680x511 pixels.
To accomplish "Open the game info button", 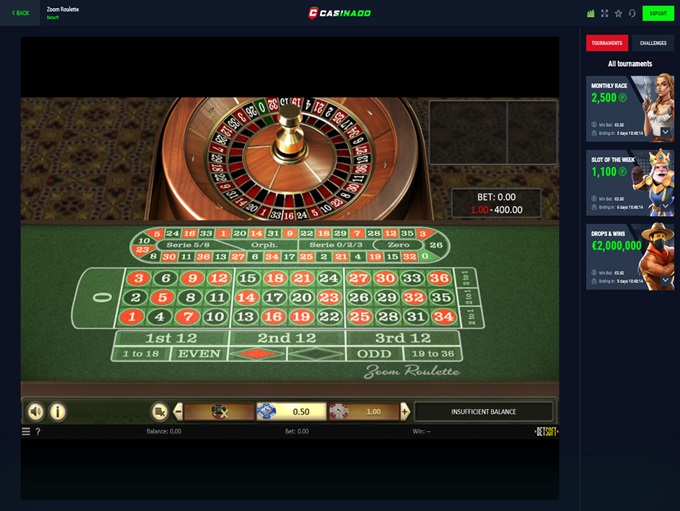I will [x=58, y=411].
